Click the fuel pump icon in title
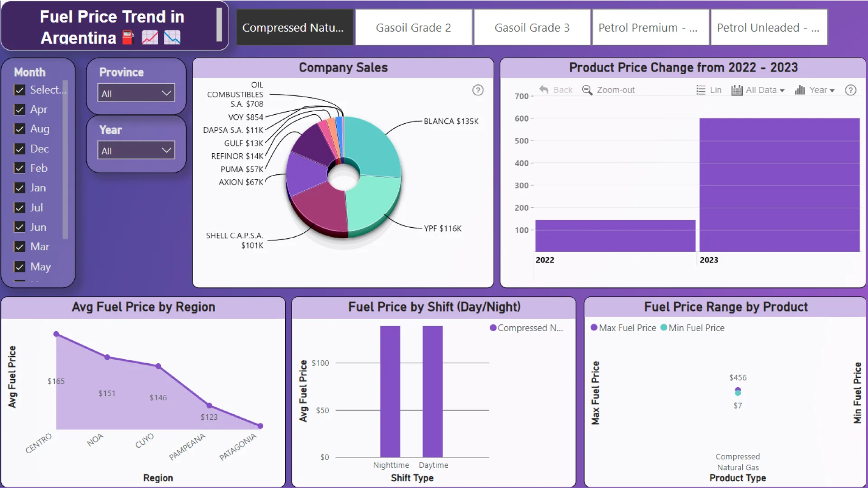This screenshot has height=488, width=868. coord(128,38)
